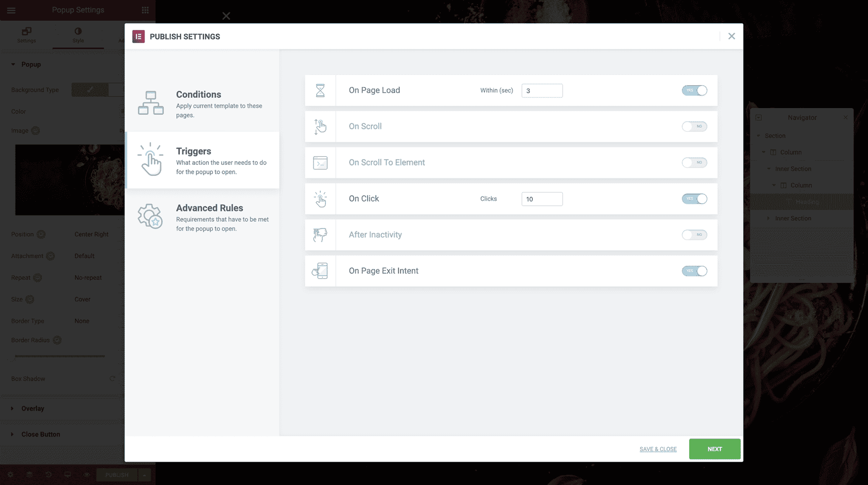Viewport: 868px width, 485px height.
Task: Click the Advanced Rules gear icon
Action: [150, 216]
